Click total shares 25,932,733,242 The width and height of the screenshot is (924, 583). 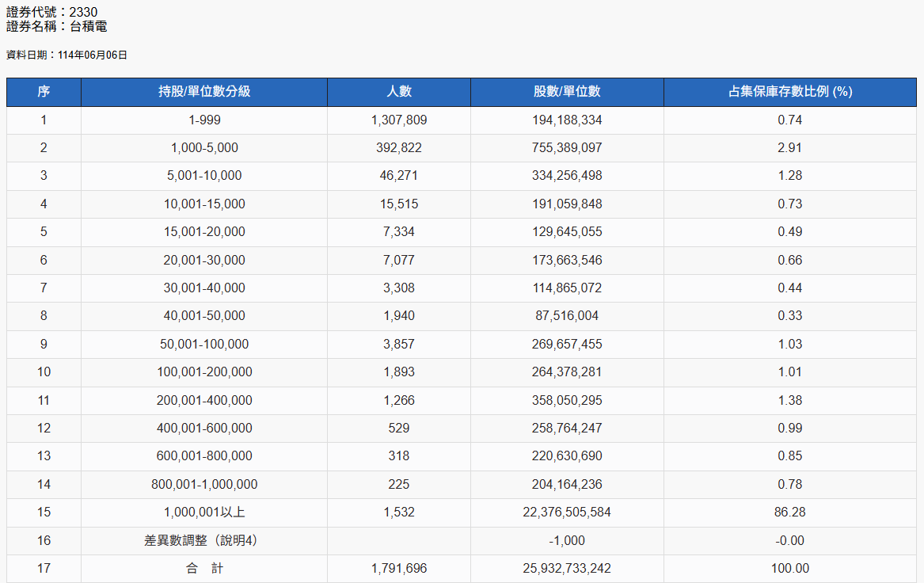click(567, 569)
